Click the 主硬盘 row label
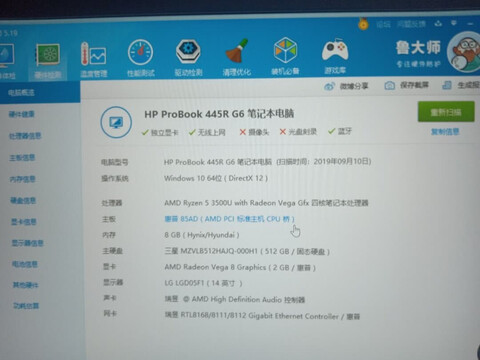Screen dimensions: 480x360 [113, 251]
